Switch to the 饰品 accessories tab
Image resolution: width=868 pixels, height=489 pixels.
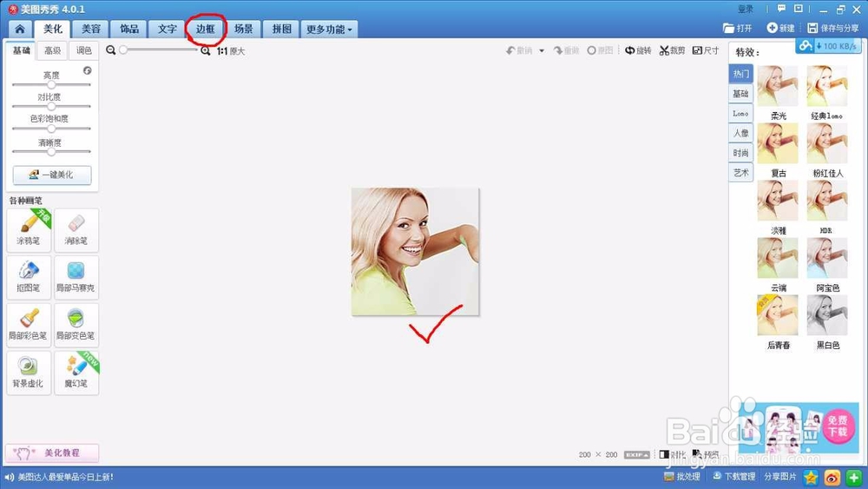129,29
